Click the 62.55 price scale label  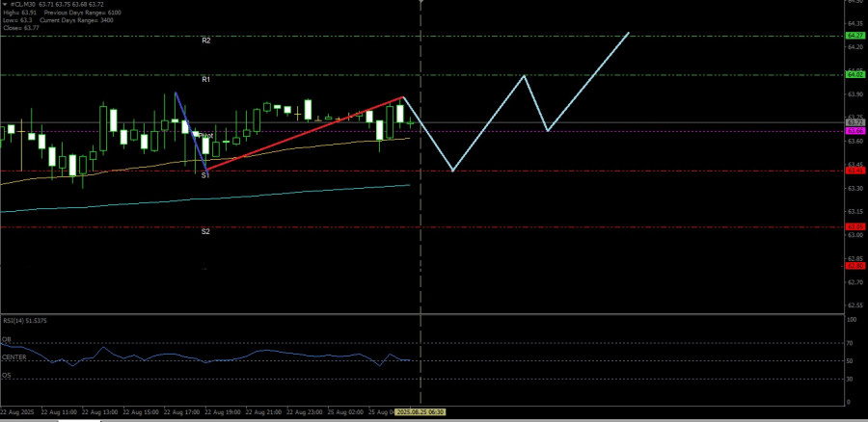click(x=855, y=305)
